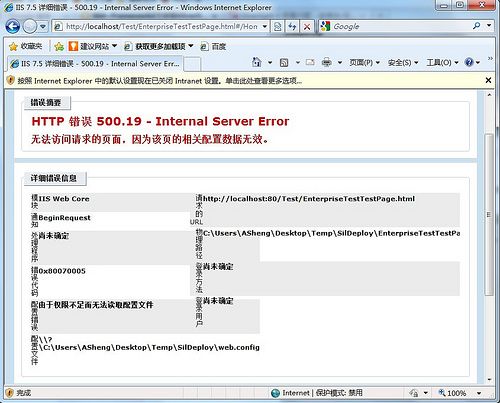Screen dimensions: 500x403
Task: Click the vertical scrollbar thumb
Action: [489, 214]
